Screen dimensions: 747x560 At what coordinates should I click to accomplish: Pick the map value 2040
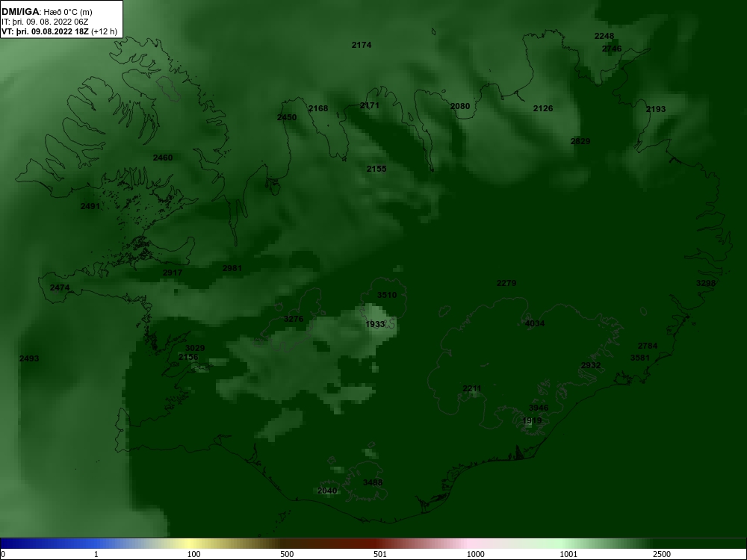tap(327, 491)
